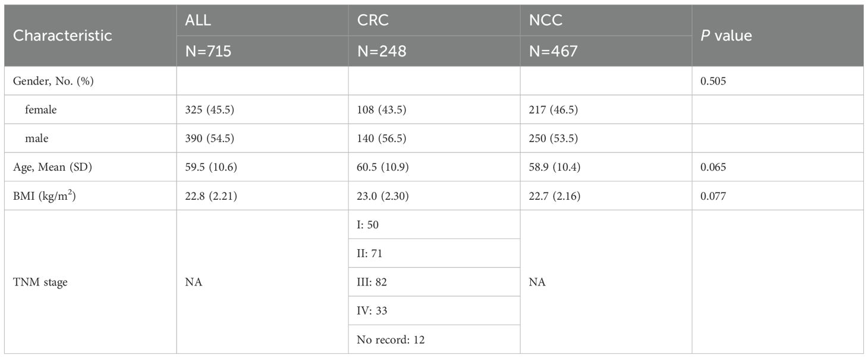
Task: Click the N=248 subheader cell
Action: [x=382, y=51]
